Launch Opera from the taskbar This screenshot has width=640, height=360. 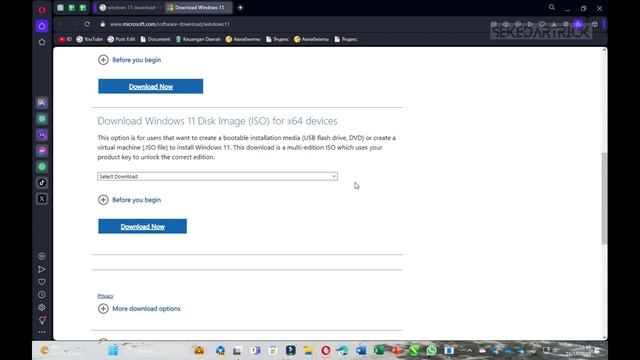325,350
